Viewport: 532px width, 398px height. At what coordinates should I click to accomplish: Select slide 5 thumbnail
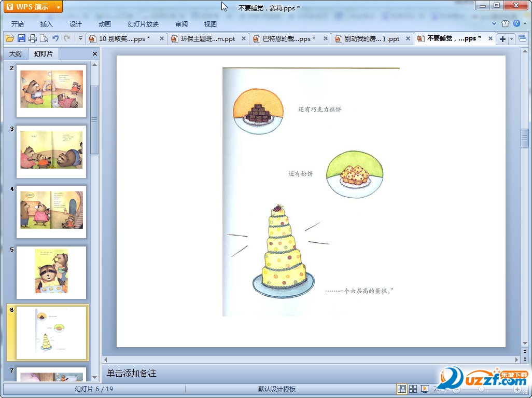[51, 272]
